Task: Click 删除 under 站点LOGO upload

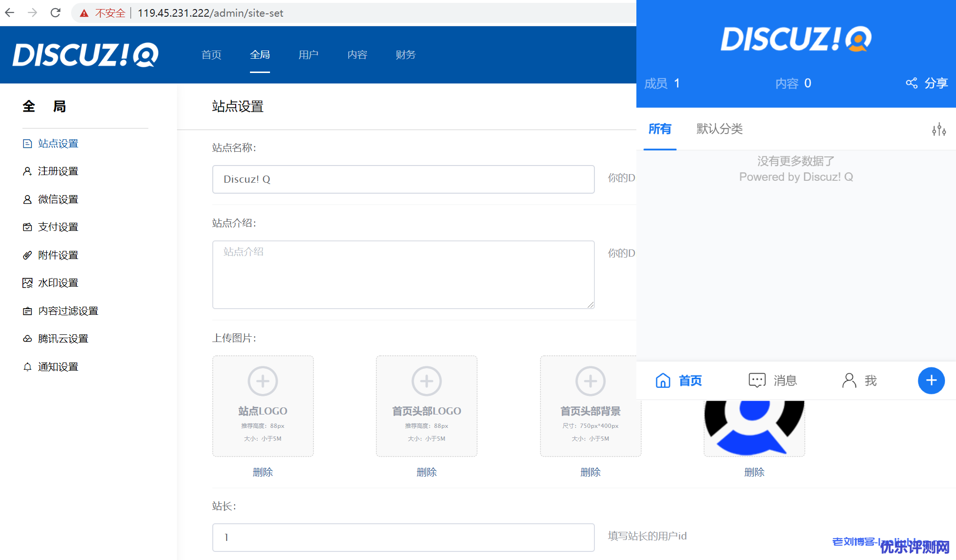Action: 262,472
